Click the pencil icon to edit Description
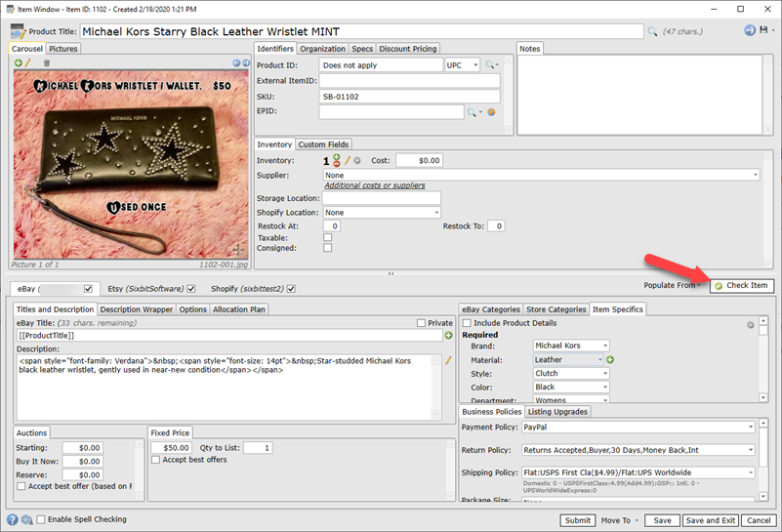The height and width of the screenshot is (532, 782). coord(449,361)
